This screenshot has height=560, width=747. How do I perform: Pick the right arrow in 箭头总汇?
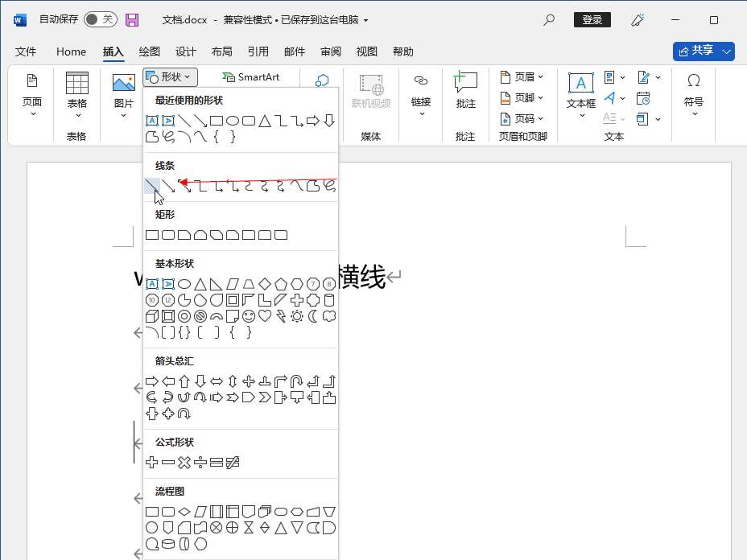click(x=152, y=381)
